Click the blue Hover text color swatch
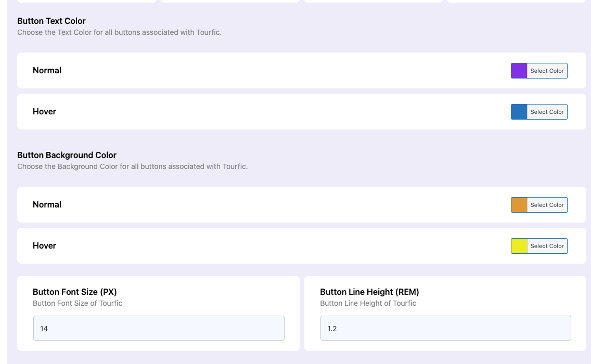The height and width of the screenshot is (364, 591). tap(519, 112)
